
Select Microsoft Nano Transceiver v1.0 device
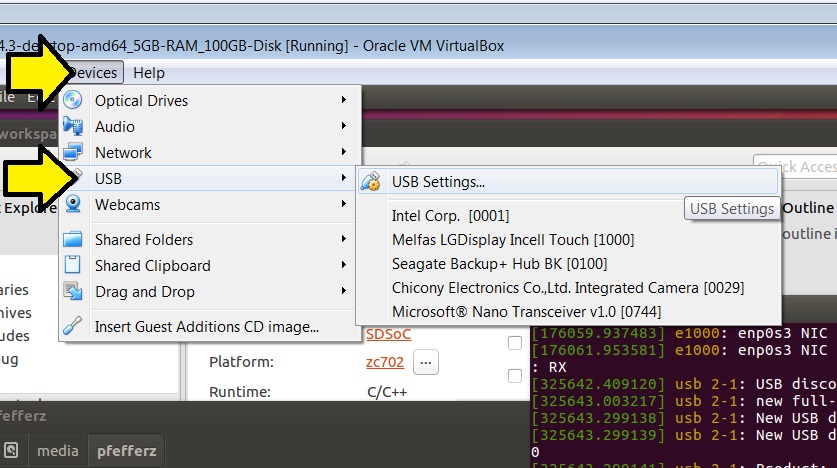pyautogui.click(x=526, y=312)
